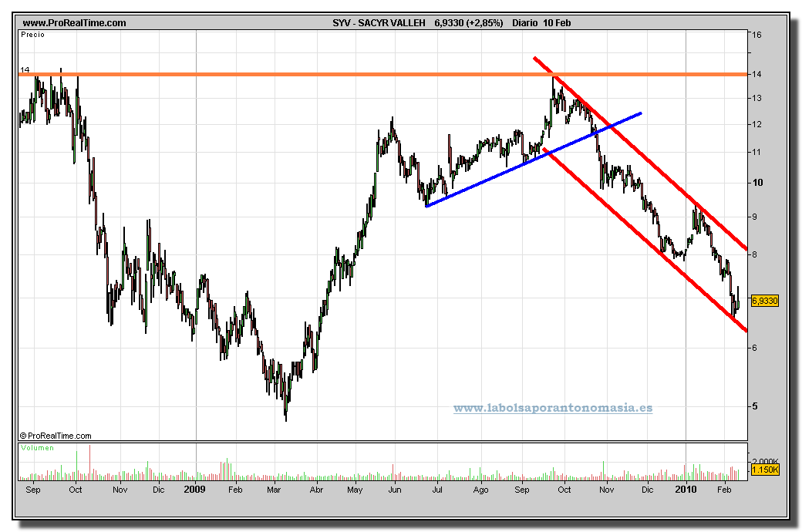Select the SYV - SACYR VALLEH title
The height and width of the screenshot is (532, 802).
coord(379,23)
